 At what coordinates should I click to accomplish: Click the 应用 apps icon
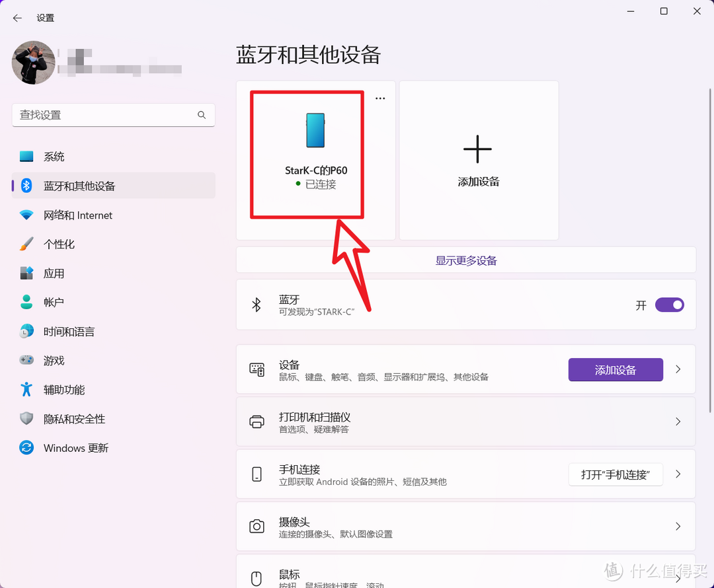26,273
